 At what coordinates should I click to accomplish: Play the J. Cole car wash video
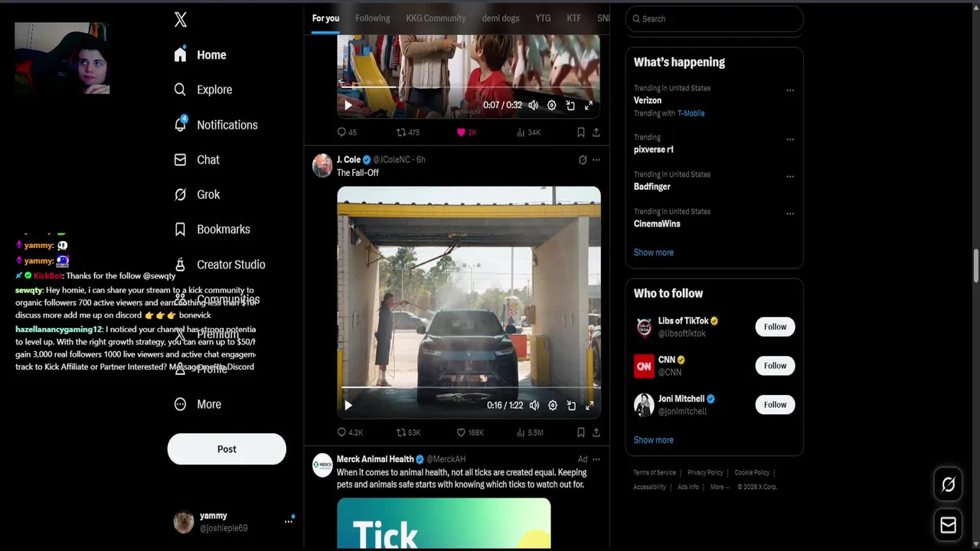click(x=348, y=406)
